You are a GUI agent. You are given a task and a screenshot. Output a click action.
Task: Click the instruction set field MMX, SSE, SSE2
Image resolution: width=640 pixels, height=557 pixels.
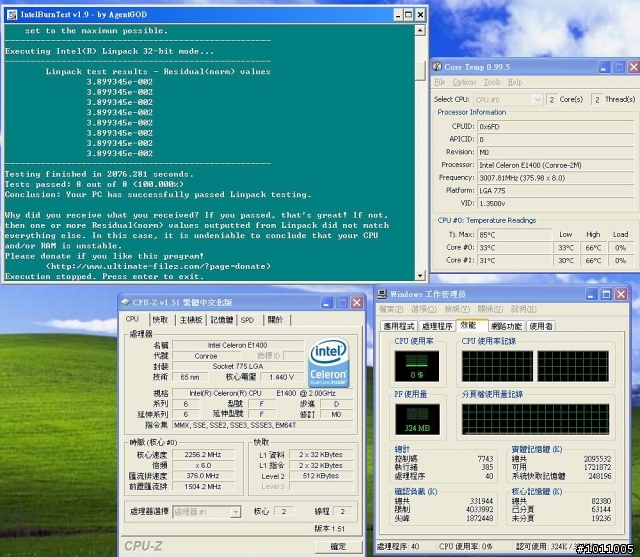[x=262, y=425]
